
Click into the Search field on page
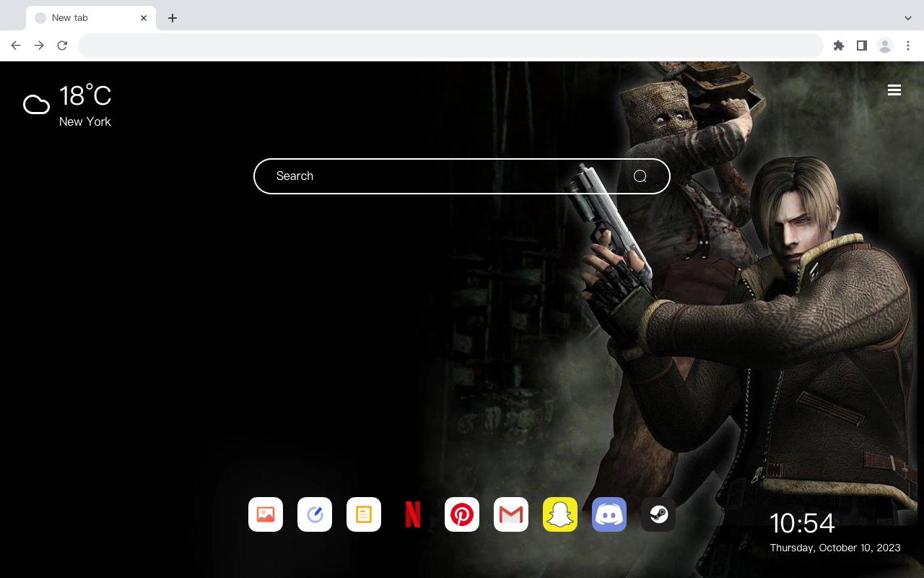tap(462, 176)
